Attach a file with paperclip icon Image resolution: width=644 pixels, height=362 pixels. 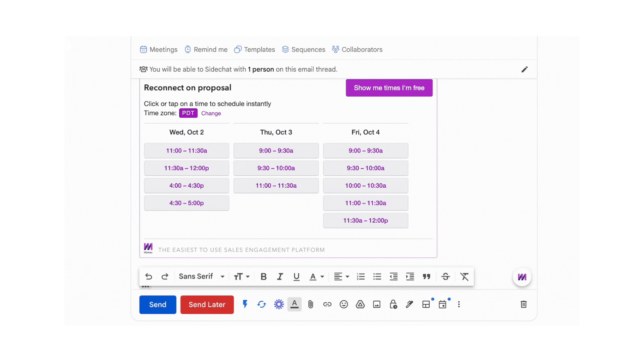click(311, 304)
